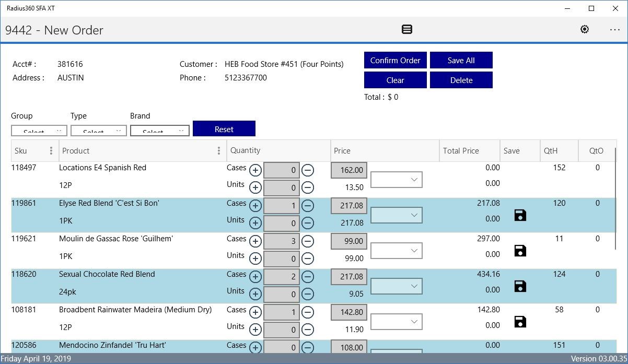
Task: Open the Group filter dropdown
Action: tap(39, 131)
